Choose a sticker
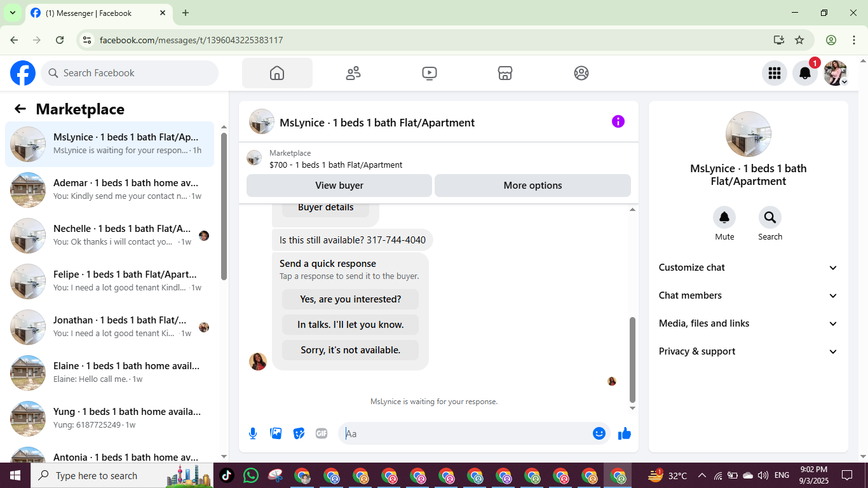868x488 pixels. [x=299, y=433]
